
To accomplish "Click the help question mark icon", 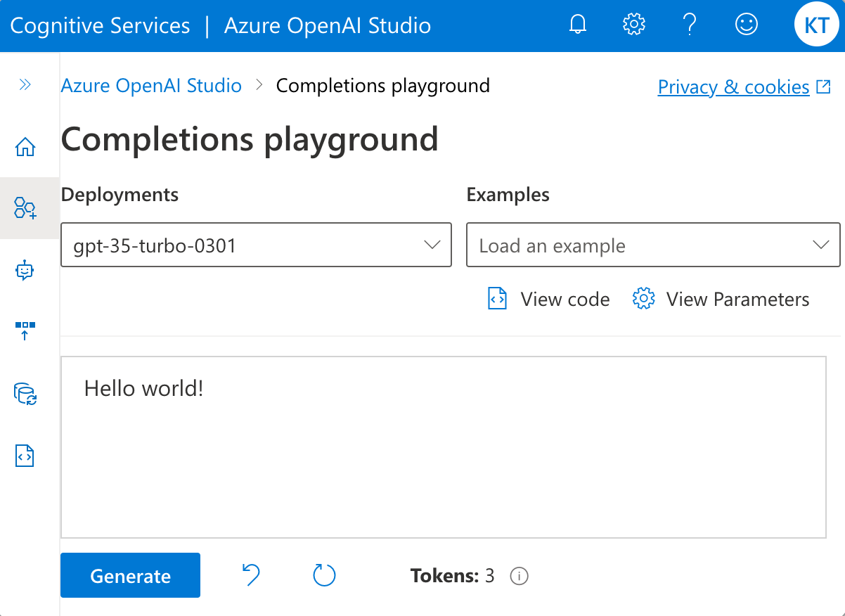I will point(690,24).
